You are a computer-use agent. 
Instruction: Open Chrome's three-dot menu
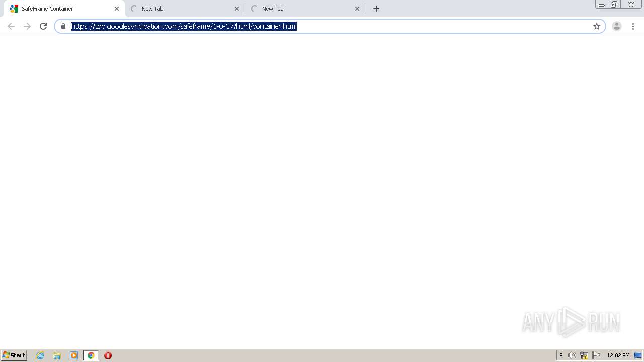point(633,26)
